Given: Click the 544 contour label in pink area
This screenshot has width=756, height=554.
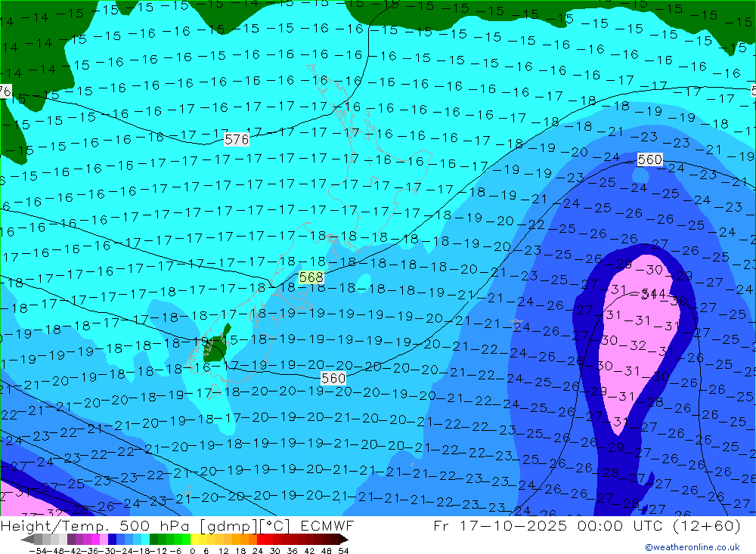Looking at the screenshot, I should (x=653, y=294).
